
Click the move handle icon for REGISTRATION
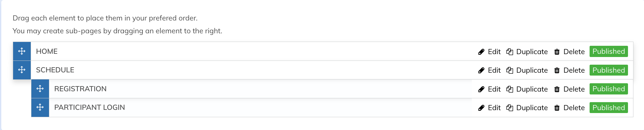[40, 89]
